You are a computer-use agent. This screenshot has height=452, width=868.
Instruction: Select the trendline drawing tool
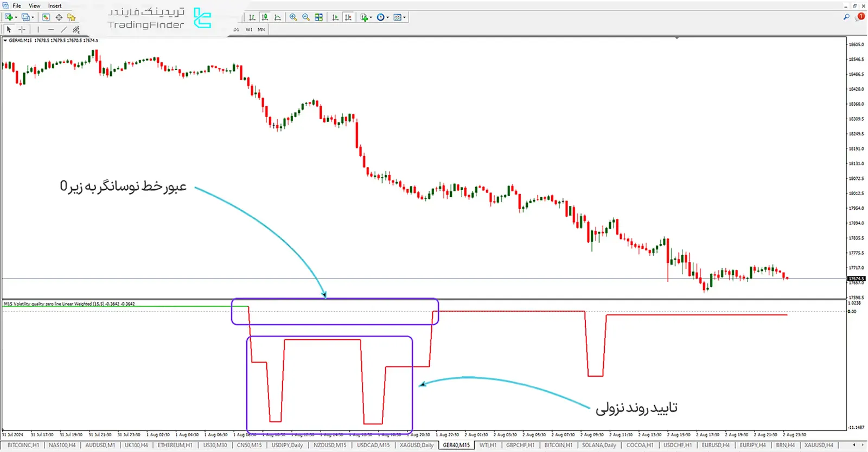(63, 30)
